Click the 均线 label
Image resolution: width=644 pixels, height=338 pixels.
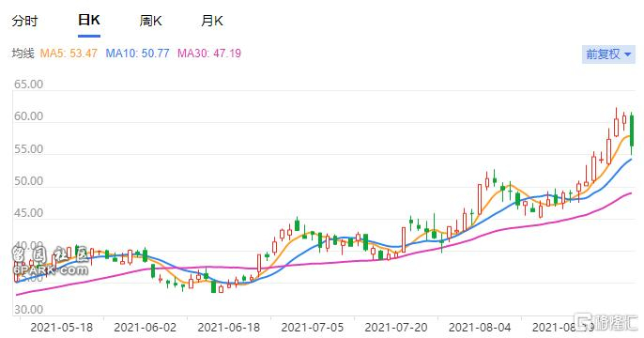pyautogui.click(x=23, y=54)
